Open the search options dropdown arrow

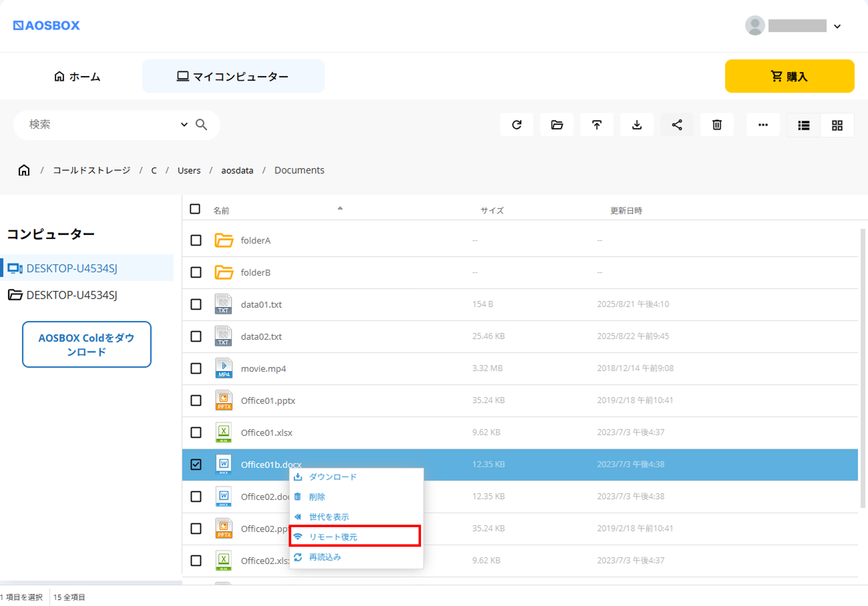coord(184,124)
